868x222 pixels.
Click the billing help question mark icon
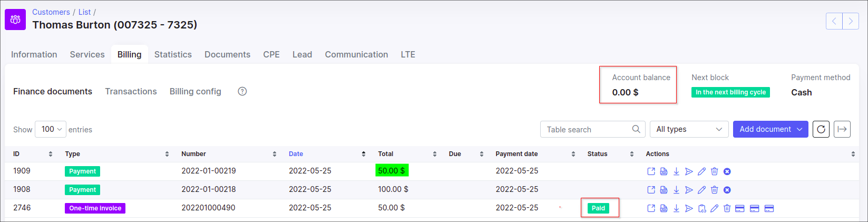point(242,91)
